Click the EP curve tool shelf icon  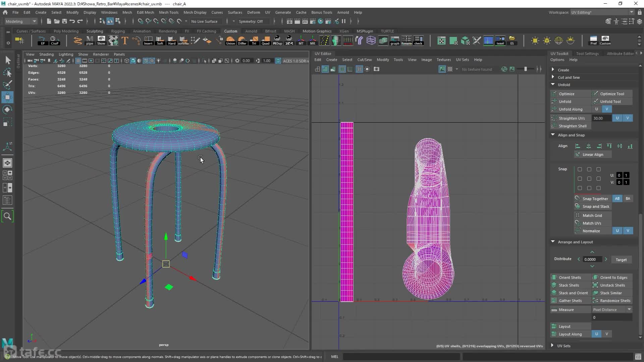point(43,41)
